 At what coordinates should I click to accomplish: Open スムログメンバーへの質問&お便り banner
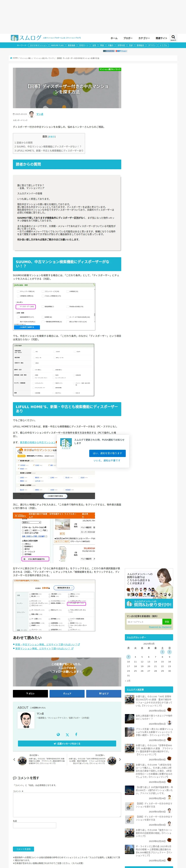pos(149,588)
